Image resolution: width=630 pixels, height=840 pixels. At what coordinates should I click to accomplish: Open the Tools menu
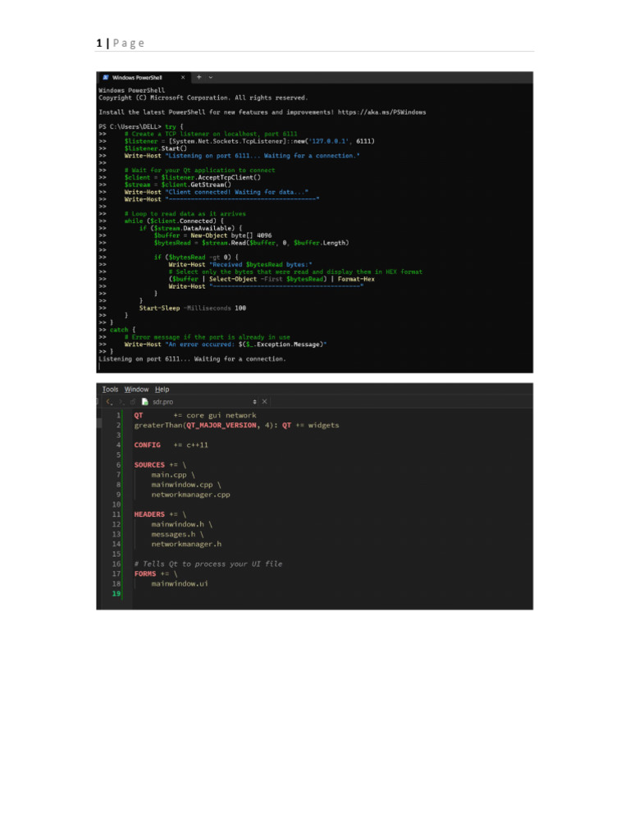click(x=110, y=390)
